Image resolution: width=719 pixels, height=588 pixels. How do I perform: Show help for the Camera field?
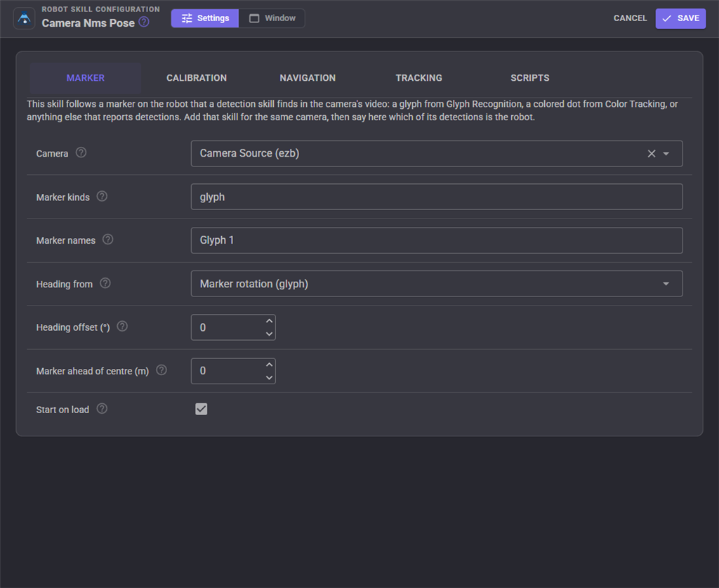click(x=81, y=152)
